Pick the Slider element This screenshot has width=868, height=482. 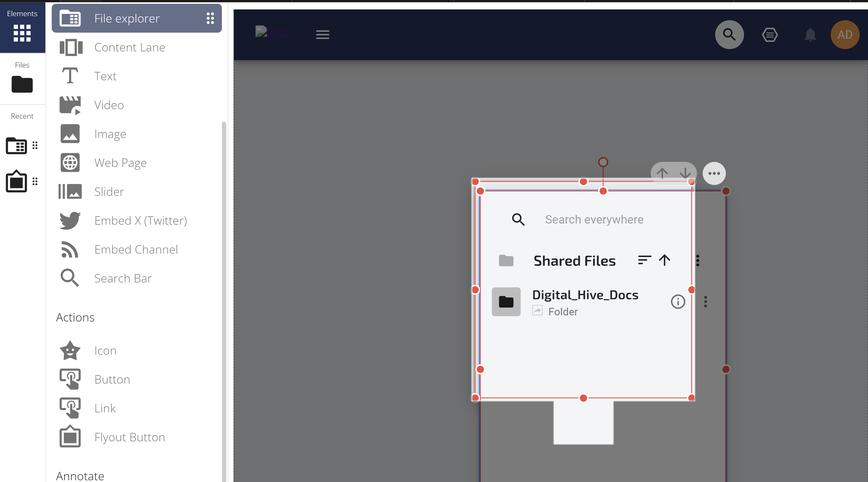109,192
